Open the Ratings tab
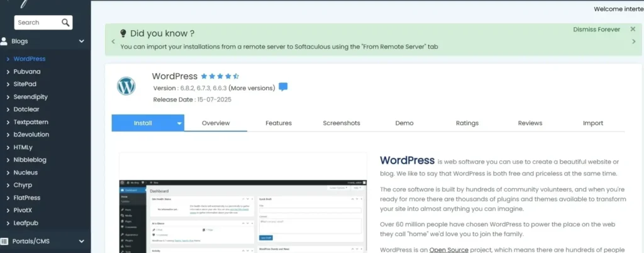Image resolution: width=644 pixels, height=253 pixels. click(x=467, y=123)
